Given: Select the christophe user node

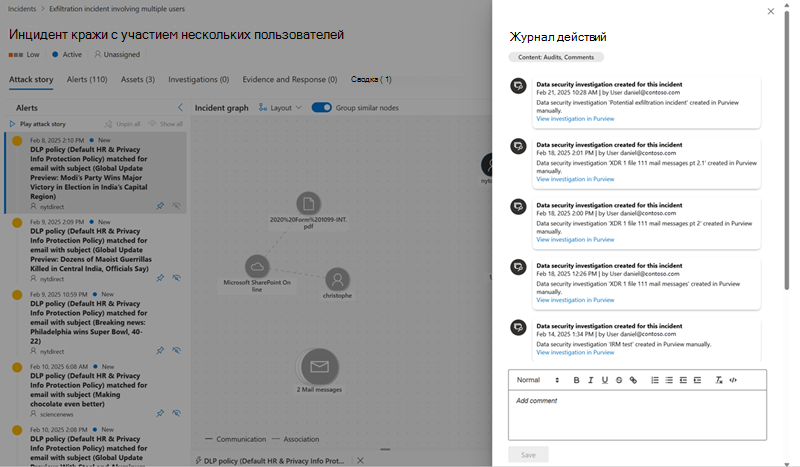Looking at the screenshot, I should tap(337, 280).
